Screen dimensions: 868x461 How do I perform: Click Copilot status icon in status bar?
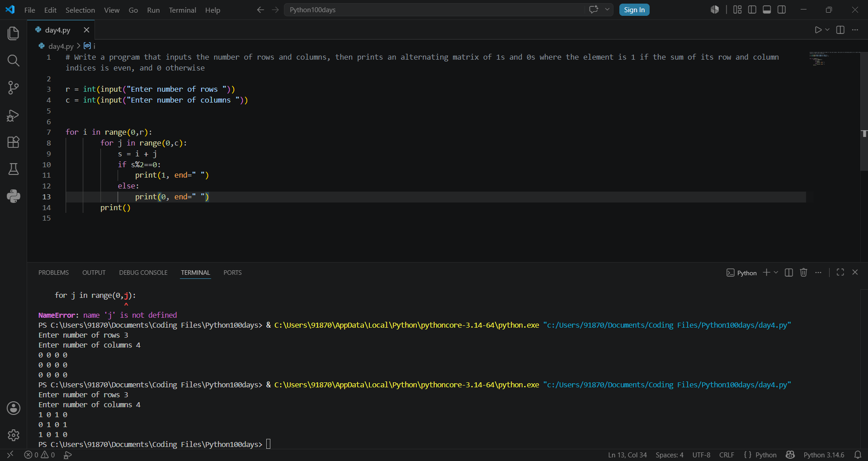[x=790, y=455]
